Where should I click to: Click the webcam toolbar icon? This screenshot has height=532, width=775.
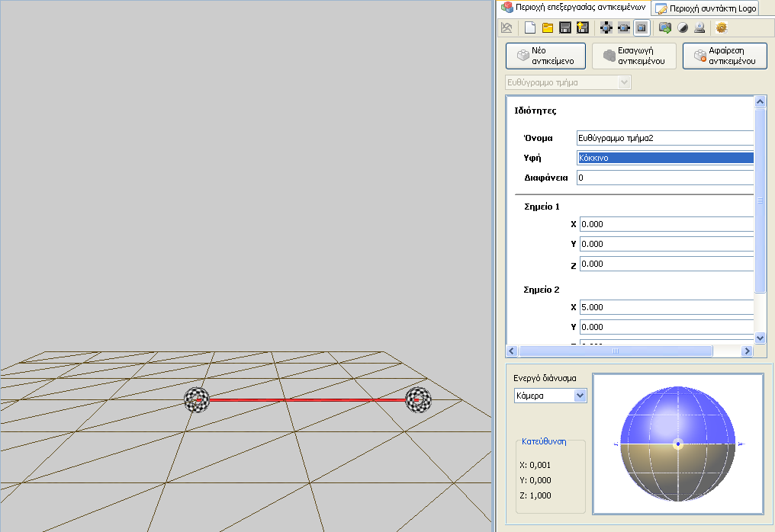point(699,27)
